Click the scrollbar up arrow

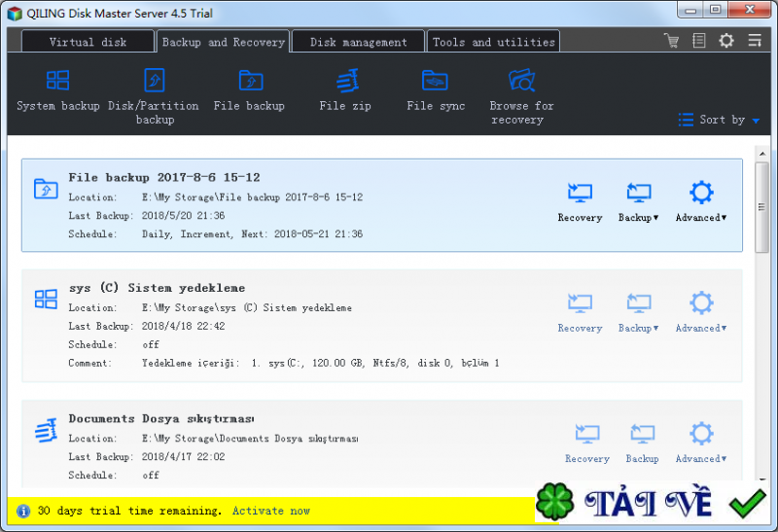tap(762, 154)
